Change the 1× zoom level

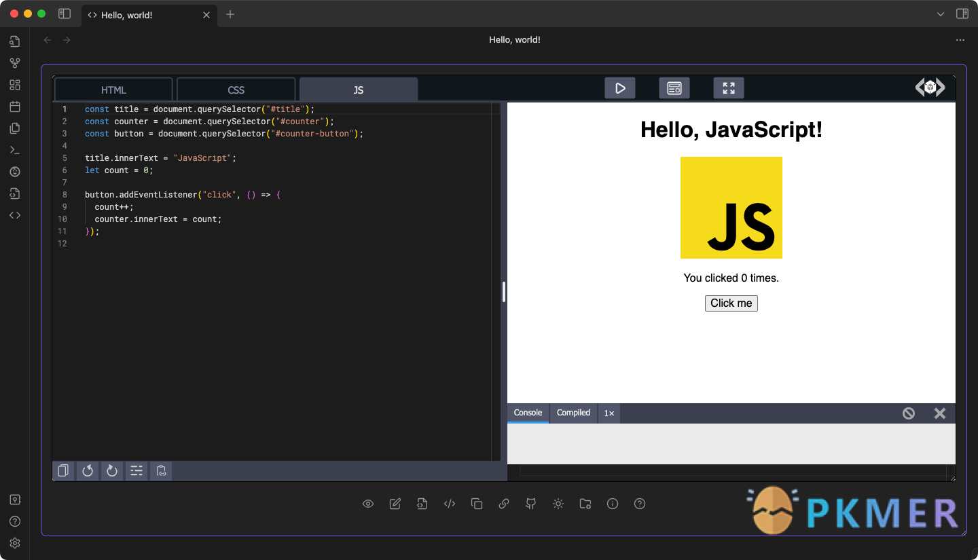pos(609,413)
